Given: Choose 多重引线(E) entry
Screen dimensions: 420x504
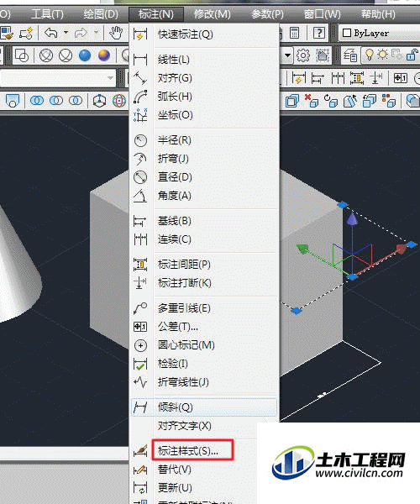Looking at the screenshot, I should pos(204,308).
